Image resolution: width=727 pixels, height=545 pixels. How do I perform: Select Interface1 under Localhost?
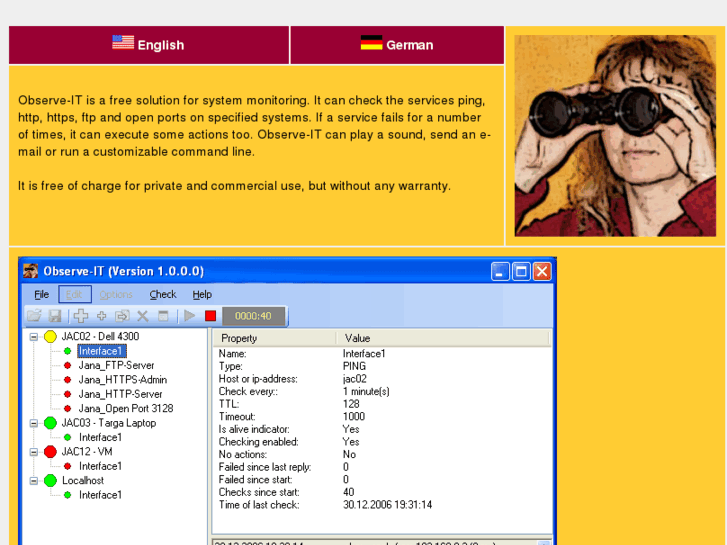click(x=100, y=495)
